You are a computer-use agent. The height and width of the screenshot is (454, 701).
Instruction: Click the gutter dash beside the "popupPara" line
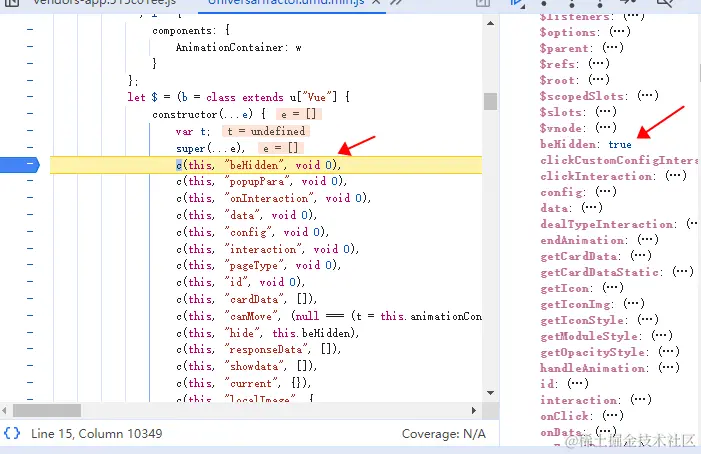coord(30,181)
